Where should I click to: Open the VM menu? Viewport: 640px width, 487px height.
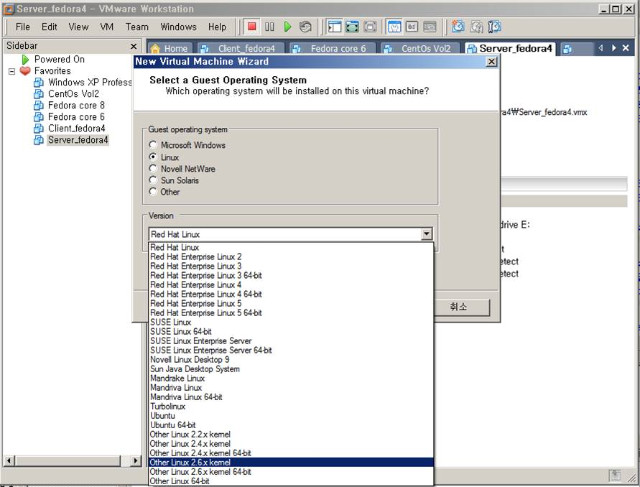107,27
